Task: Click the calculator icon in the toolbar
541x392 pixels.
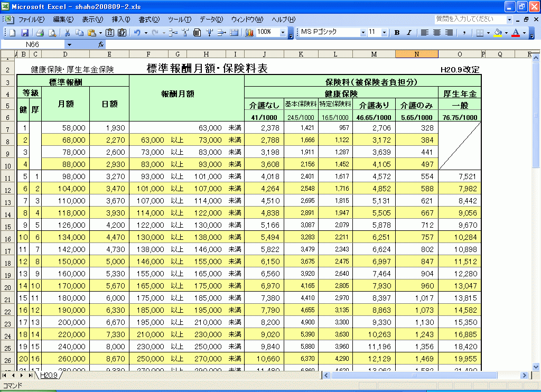Action: pos(197,33)
